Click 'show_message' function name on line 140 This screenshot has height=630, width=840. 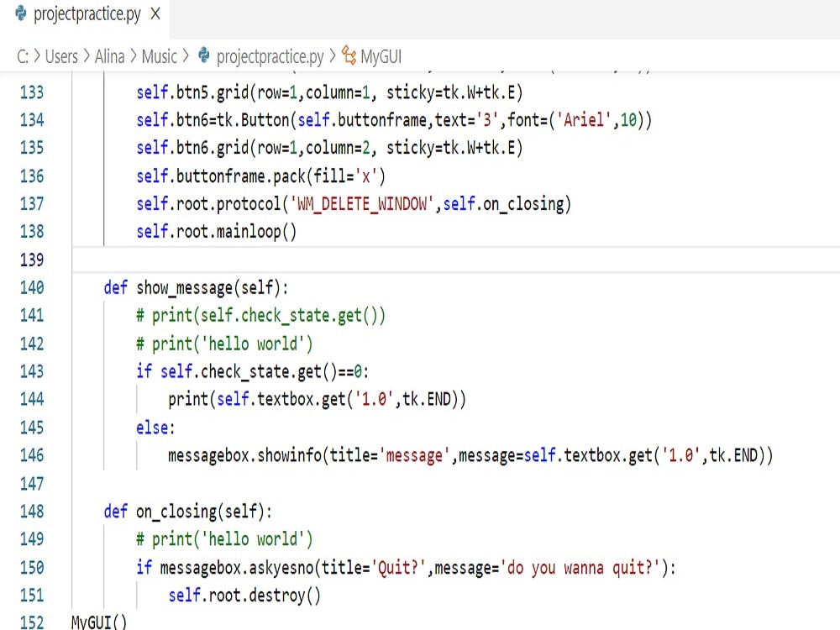coord(184,287)
